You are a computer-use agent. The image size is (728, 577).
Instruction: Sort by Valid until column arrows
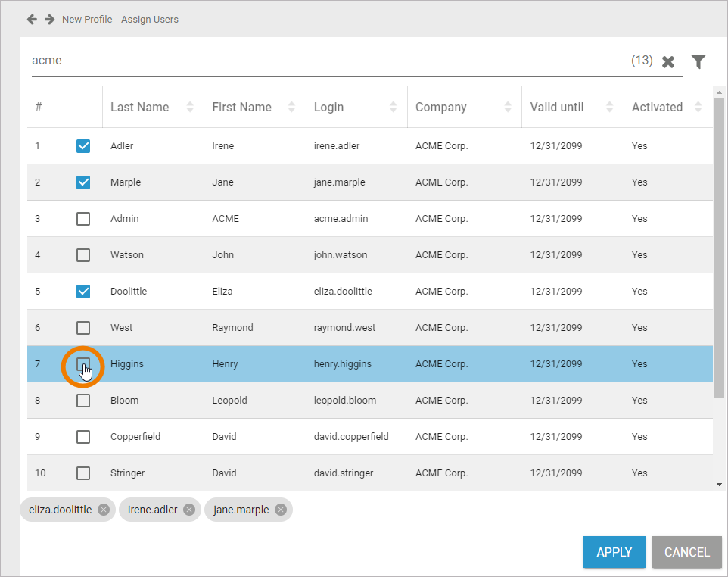click(610, 108)
